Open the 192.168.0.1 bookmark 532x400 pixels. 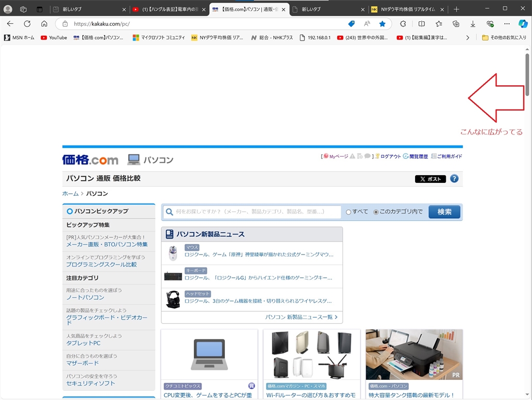[x=315, y=37]
